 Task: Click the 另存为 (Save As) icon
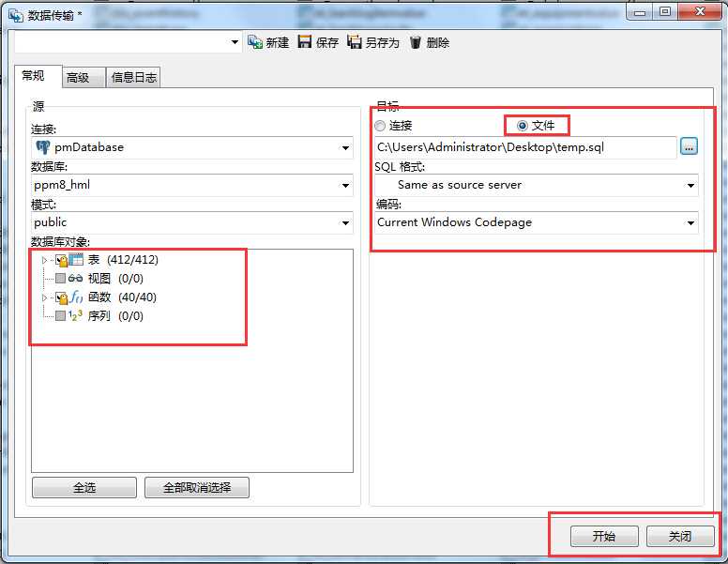coord(355,42)
